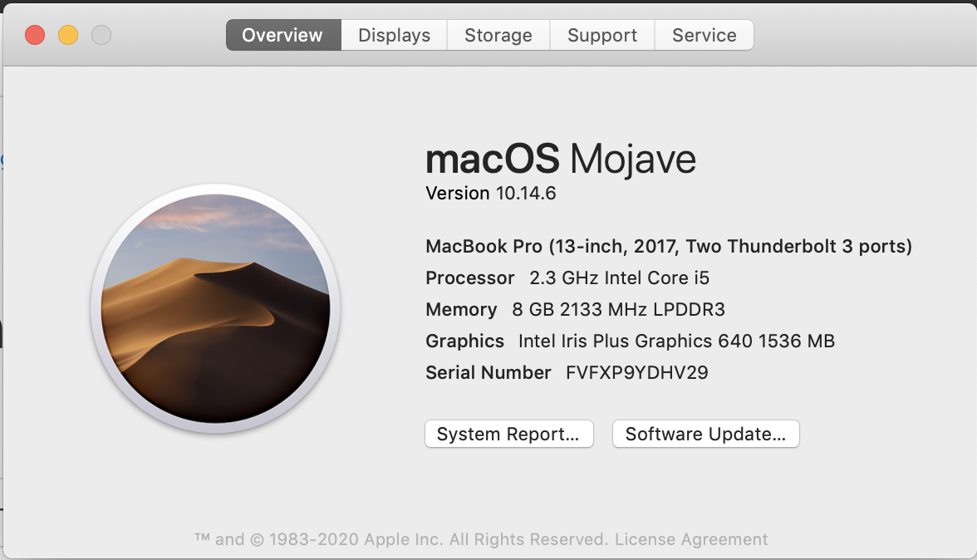Click the Processor specification line
This screenshot has height=560, width=977.
(567, 278)
